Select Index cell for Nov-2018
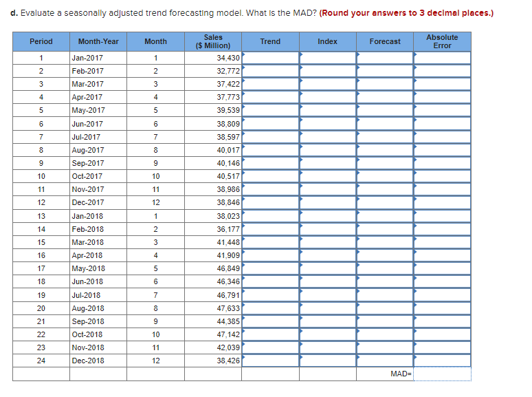This screenshot has width=532, height=397. click(328, 347)
